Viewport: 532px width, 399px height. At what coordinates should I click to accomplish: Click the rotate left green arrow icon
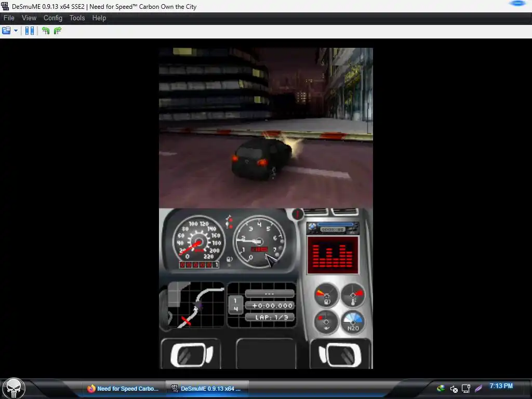point(46,31)
